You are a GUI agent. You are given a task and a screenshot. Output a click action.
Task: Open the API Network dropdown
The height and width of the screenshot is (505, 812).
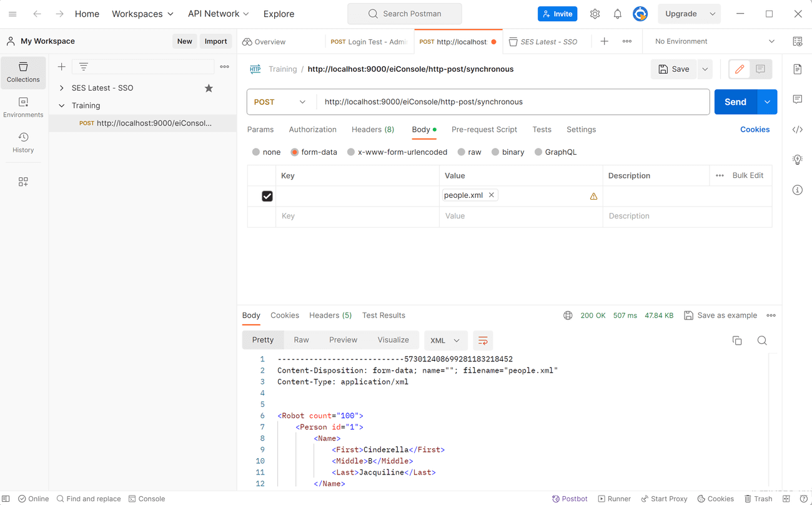(218, 14)
